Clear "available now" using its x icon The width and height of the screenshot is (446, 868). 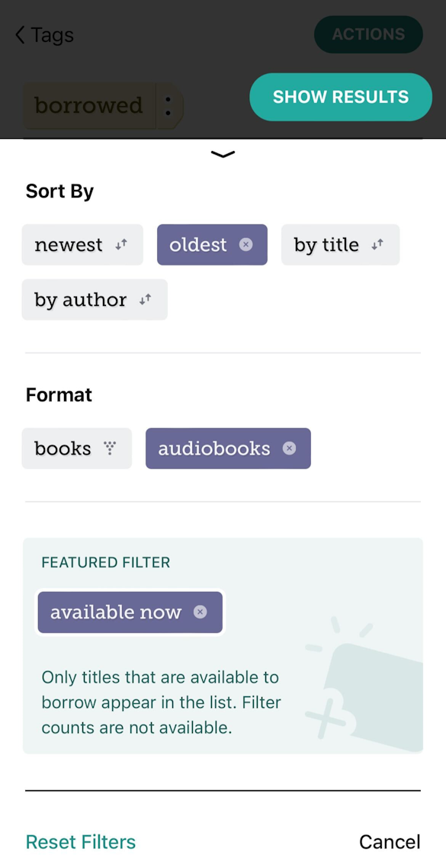(x=200, y=612)
